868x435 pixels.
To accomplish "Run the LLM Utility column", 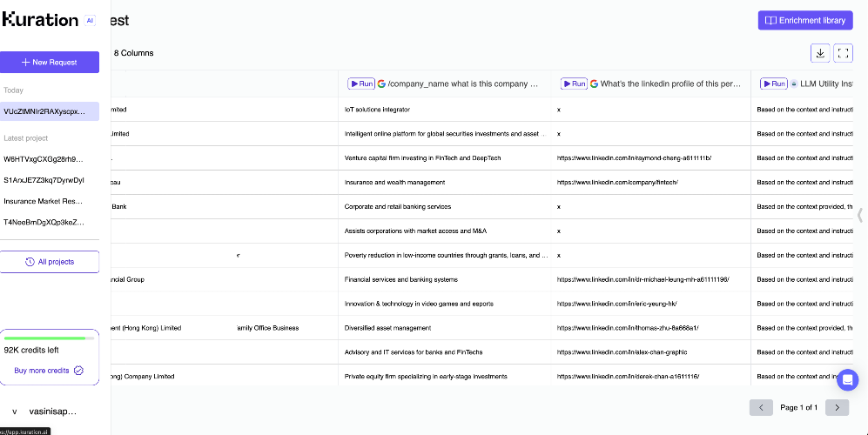I will [774, 84].
